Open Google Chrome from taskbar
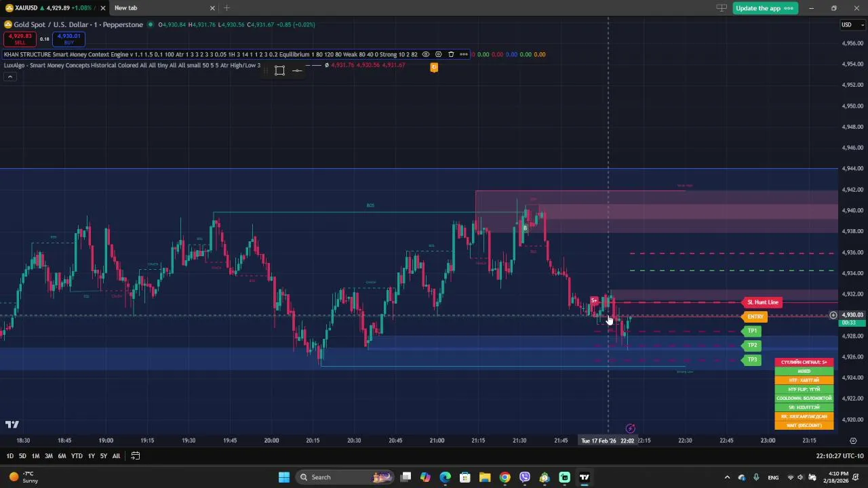Viewport: 868px width, 488px height. [505, 477]
